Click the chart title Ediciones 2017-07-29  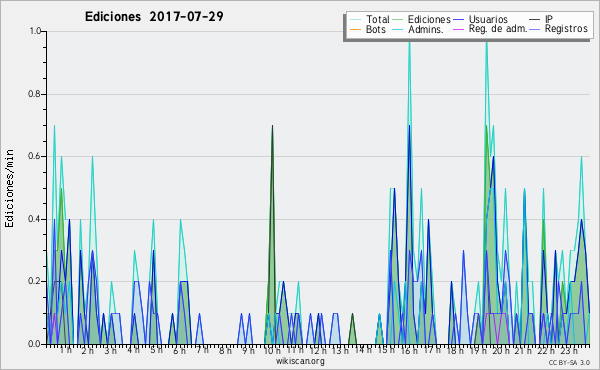click(154, 17)
